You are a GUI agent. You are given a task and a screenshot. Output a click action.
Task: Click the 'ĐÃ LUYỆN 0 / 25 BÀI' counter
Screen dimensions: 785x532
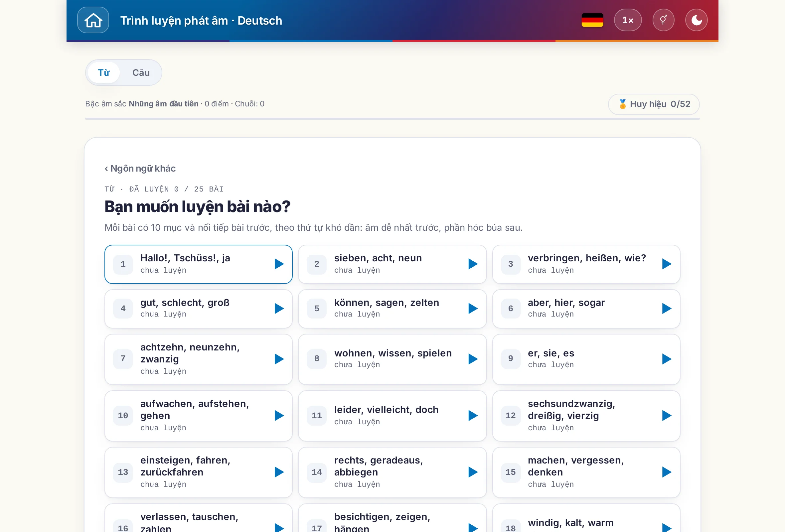coord(176,189)
